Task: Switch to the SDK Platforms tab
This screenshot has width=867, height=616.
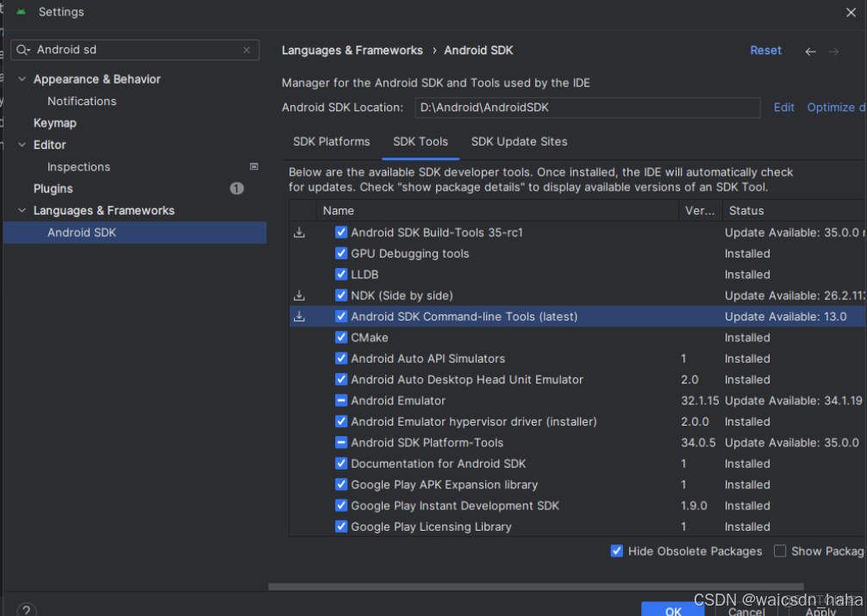Action: coord(332,141)
